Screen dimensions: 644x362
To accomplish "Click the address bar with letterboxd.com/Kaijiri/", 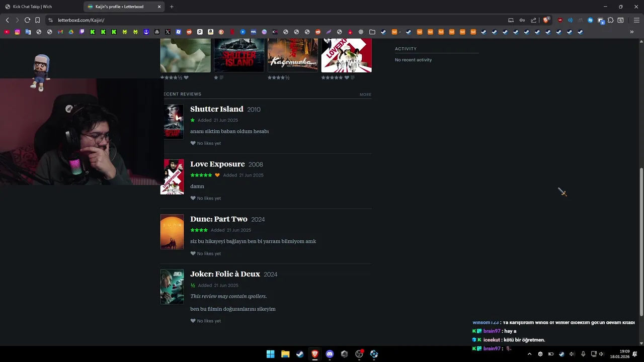I will point(277,20).
